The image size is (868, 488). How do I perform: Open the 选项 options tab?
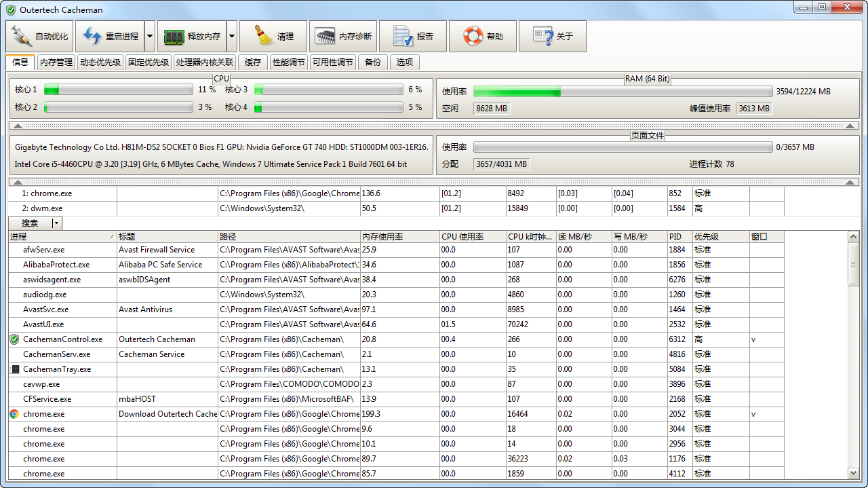[x=405, y=62]
